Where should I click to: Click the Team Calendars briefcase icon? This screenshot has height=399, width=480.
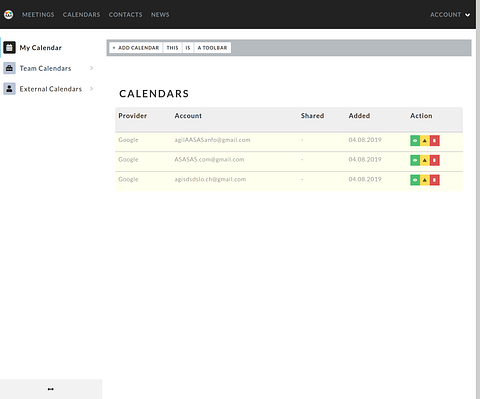(x=9, y=68)
